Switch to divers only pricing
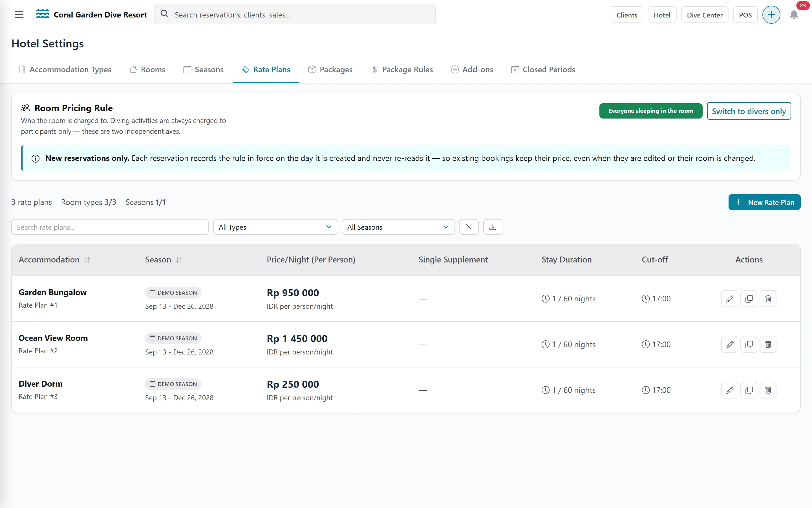812x508 pixels. (749, 111)
